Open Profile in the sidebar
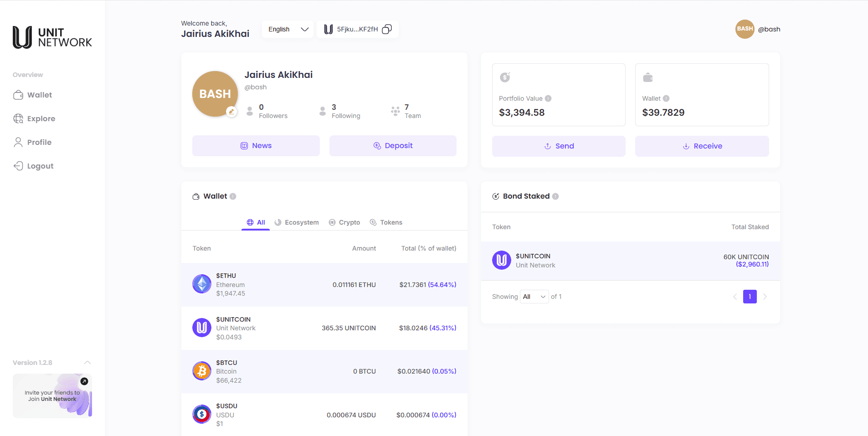The image size is (868, 436). [x=32, y=142]
